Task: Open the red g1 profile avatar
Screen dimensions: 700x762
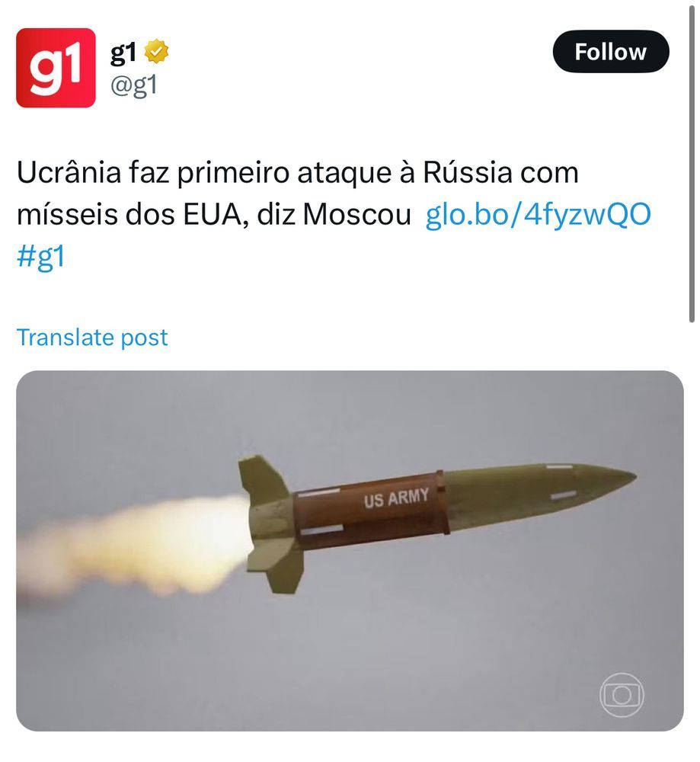Action: tap(56, 68)
